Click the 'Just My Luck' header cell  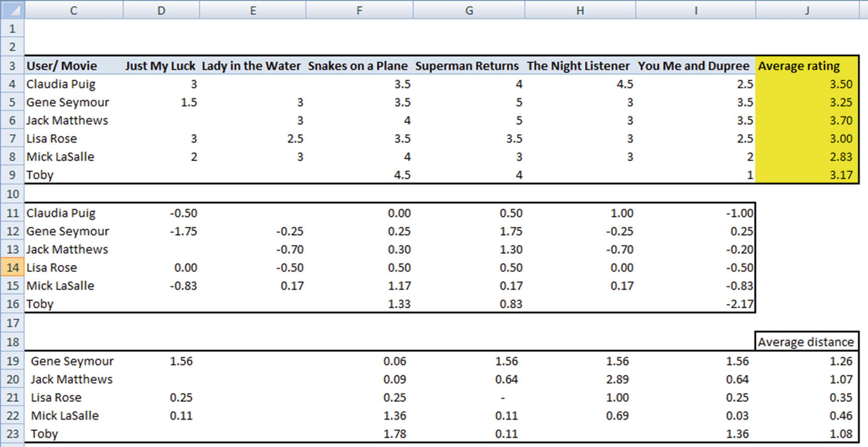[x=160, y=66]
